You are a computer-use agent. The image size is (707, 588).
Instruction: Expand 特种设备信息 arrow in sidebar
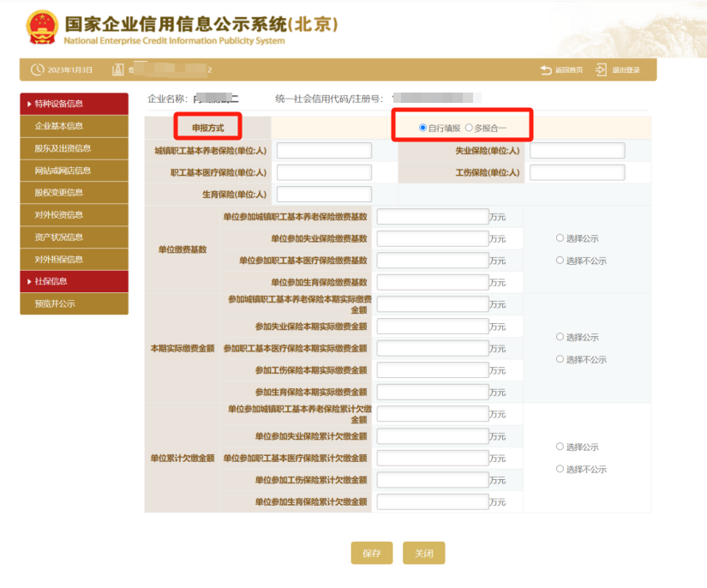29,105
